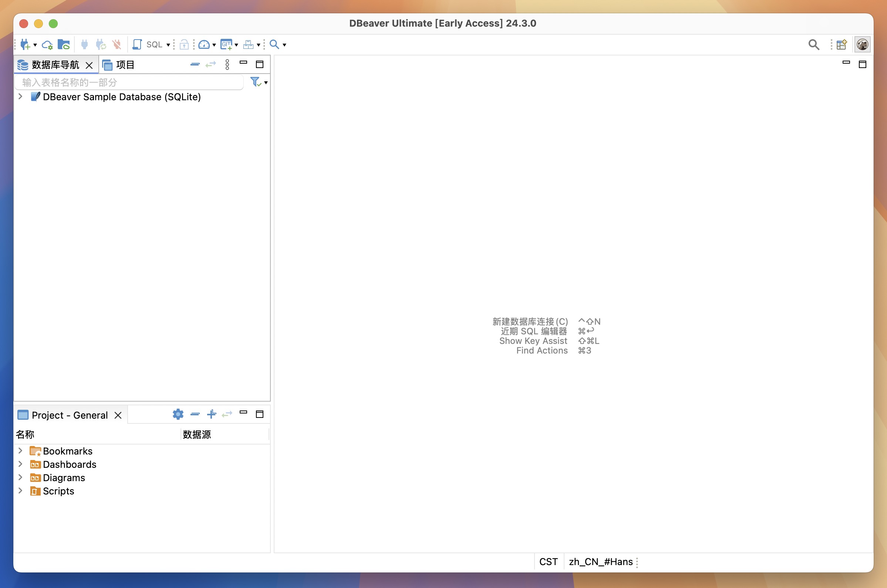Minimize the Project - General panel
This screenshot has height=588, width=887.
pyautogui.click(x=243, y=412)
